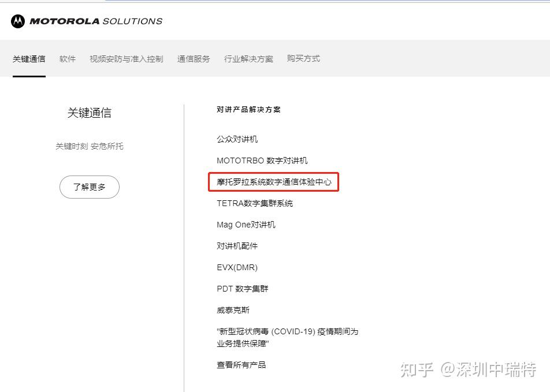The image size is (550, 392).
Task: Open the EVX(DMR) link
Action: (x=237, y=267)
